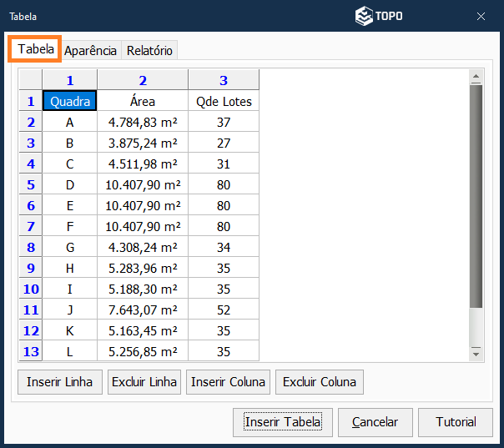The height and width of the screenshot is (448, 504).
Task: Select the Qde Lotes cell
Action: tap(224, 102)
